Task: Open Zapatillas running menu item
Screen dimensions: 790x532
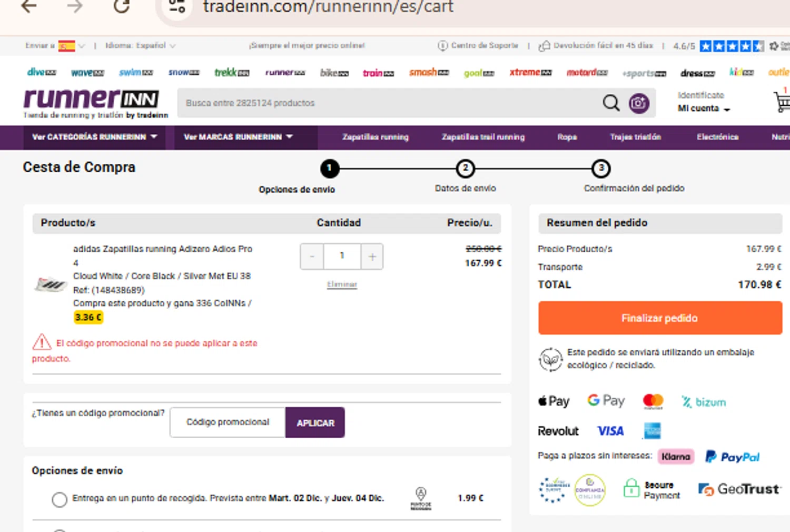Action: pyautogui.click(x=376, y=137)
